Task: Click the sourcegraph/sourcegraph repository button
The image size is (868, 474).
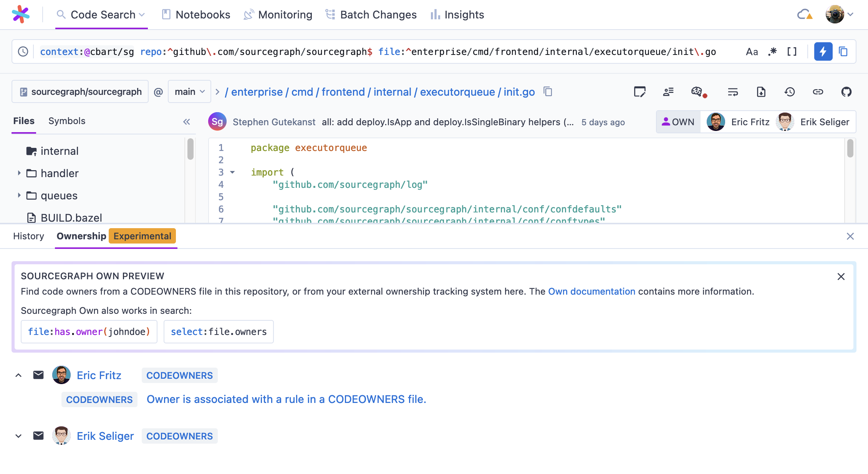Action: 80,92
